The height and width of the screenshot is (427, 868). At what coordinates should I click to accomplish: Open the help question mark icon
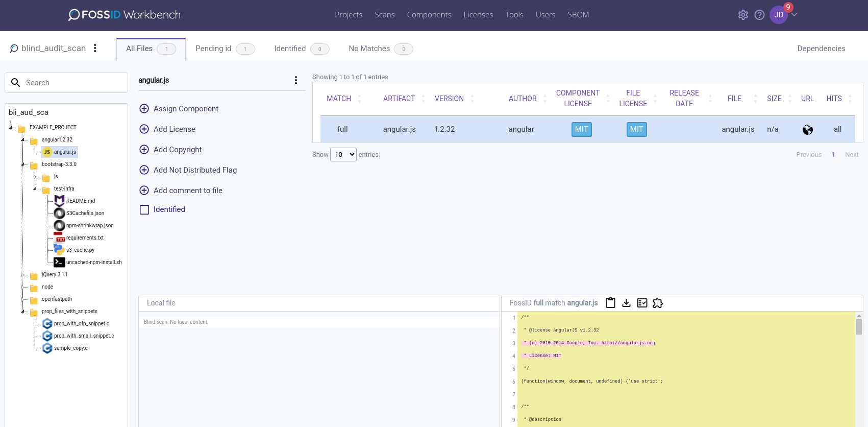coord(759,15)
